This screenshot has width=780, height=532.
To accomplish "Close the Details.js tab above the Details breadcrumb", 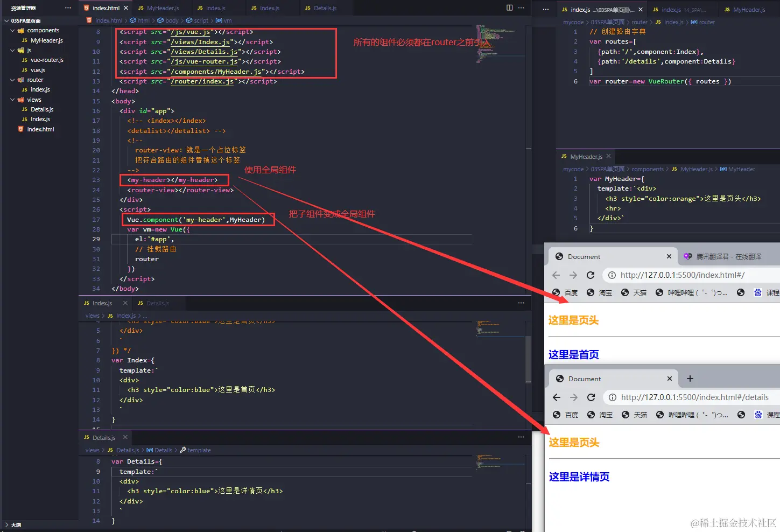I will tap(125, 437).
